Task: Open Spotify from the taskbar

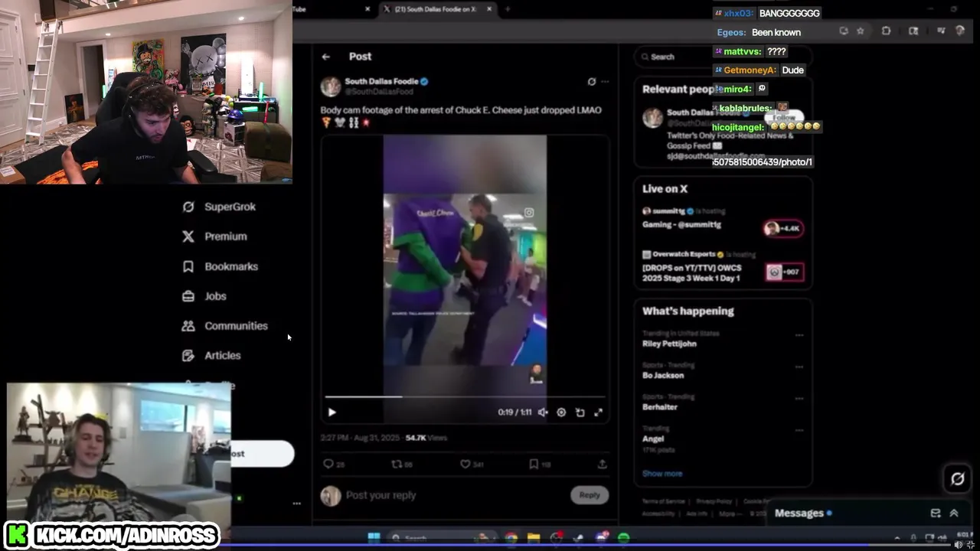Action: [623, 538]
